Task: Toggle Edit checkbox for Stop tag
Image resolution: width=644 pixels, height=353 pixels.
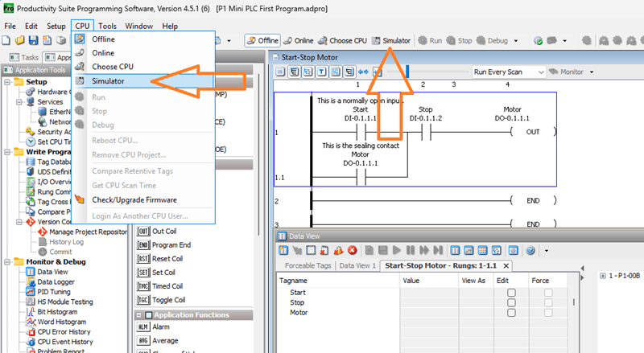Action: 511,302
